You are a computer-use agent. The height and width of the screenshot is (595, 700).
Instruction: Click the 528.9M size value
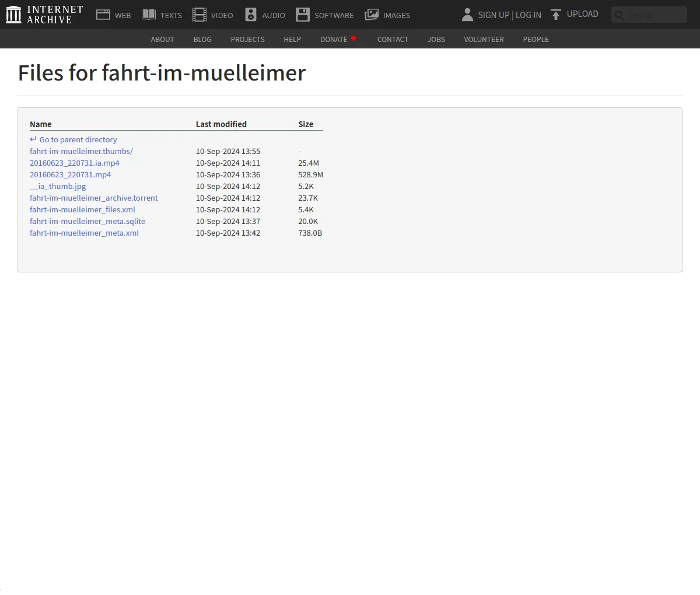pyautogui.click(x=310, y=174)
